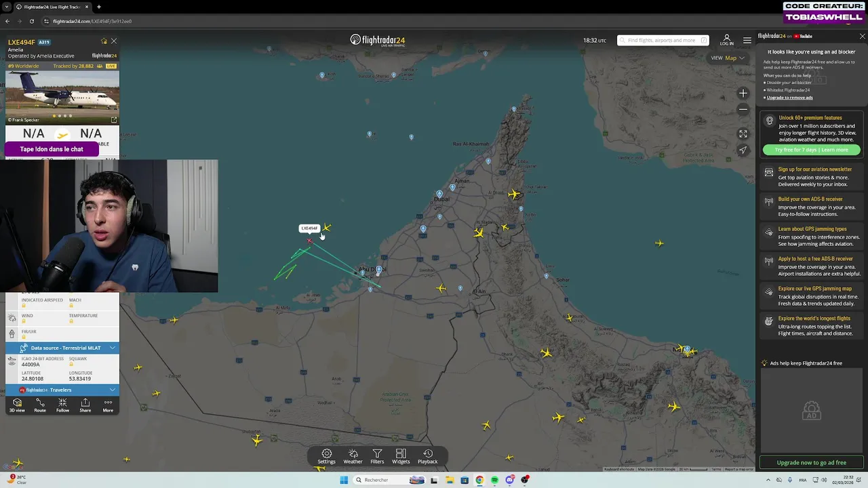868x488 pixels.
Task: Click Try free for 7 days button
Action: tap(812, 150)
